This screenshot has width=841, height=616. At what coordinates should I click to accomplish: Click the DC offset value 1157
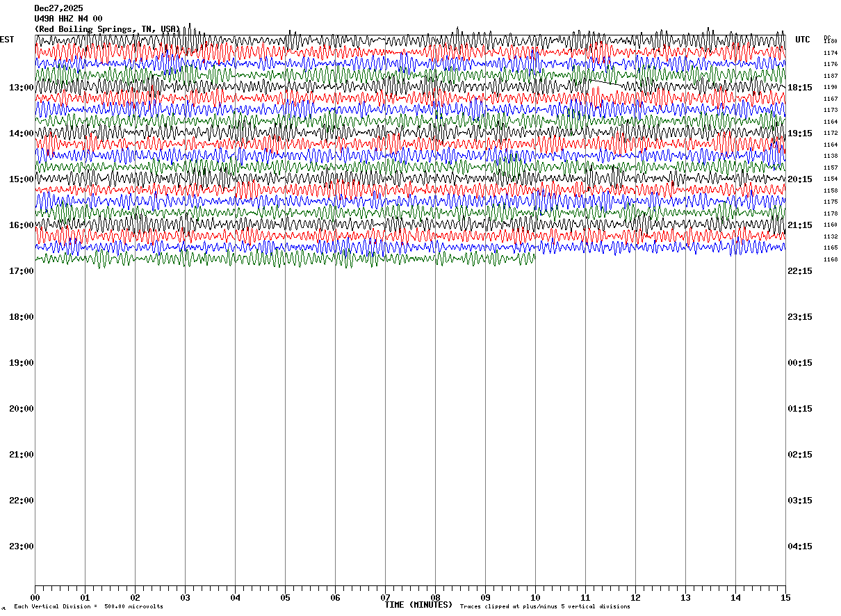pos(831,168)
